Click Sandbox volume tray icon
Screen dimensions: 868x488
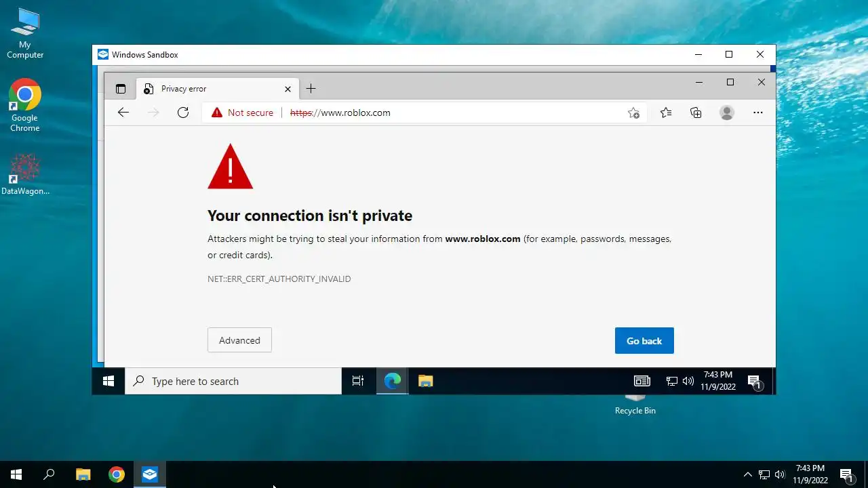[688, 381]
